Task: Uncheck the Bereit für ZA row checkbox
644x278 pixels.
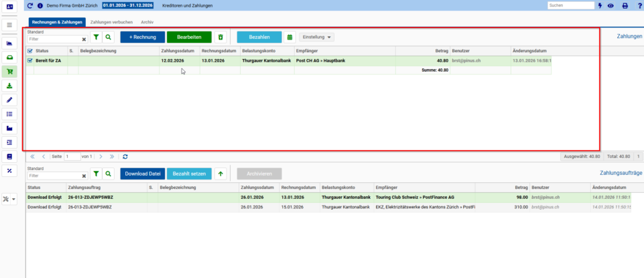Action: point(29,60)
